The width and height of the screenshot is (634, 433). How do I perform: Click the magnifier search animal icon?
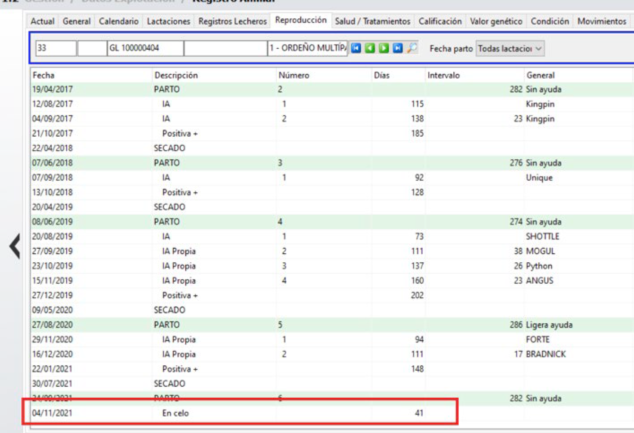click(412, 48)
